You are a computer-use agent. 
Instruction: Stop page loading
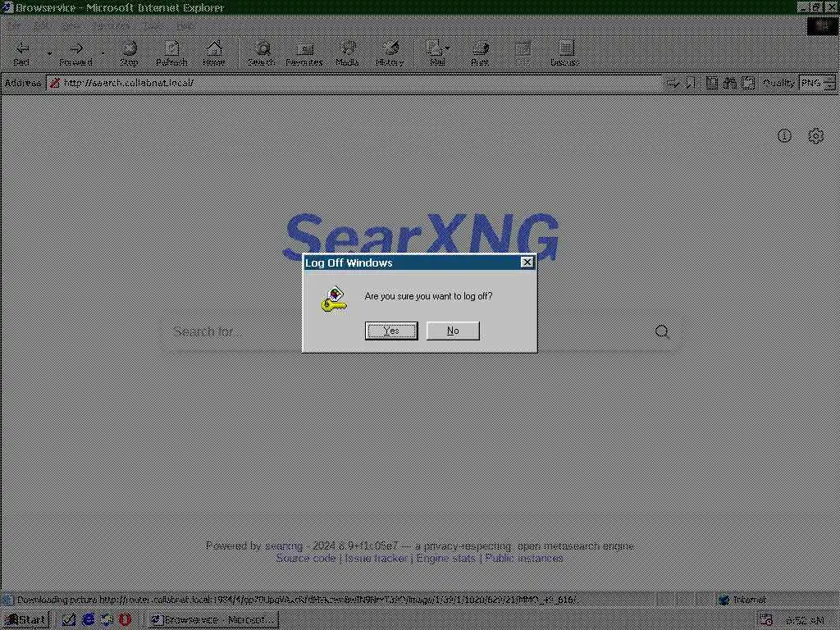(129, 53)
